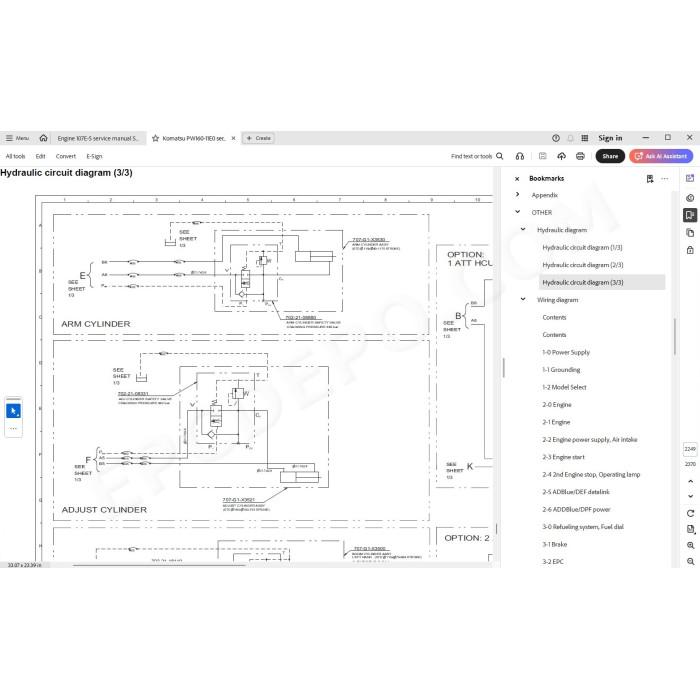
Task: Click the zoom in icon in right rail
Action: click(690, 545)
